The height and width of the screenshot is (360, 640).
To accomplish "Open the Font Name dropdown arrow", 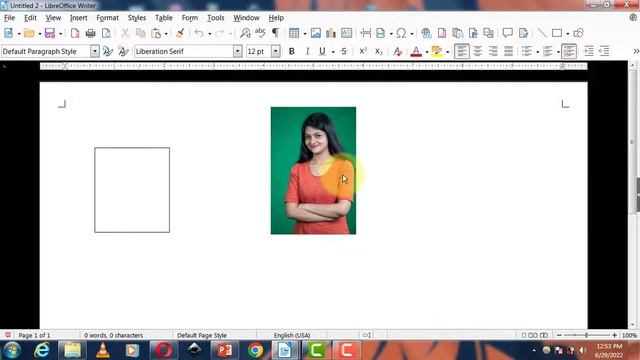I will (238, 51).
